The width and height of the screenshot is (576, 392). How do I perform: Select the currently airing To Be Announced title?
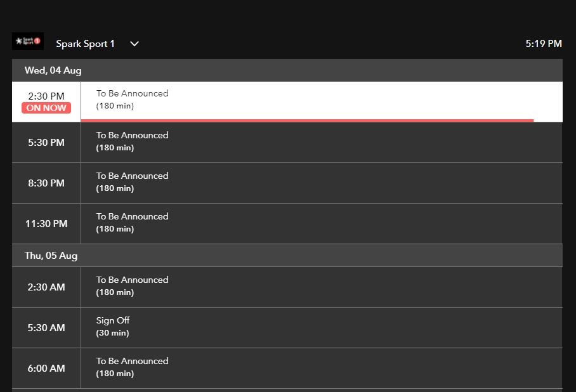coord(132,93)
